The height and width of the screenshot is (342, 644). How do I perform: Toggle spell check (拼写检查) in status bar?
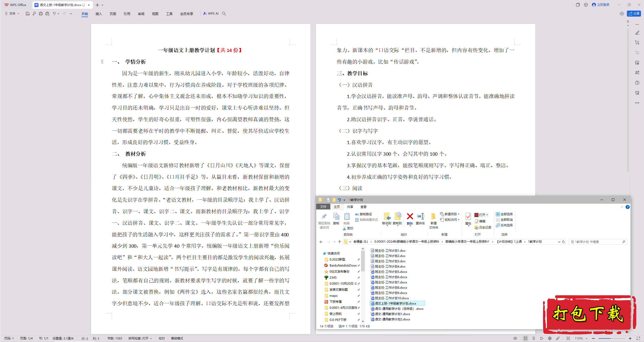(x=140, y=338)
